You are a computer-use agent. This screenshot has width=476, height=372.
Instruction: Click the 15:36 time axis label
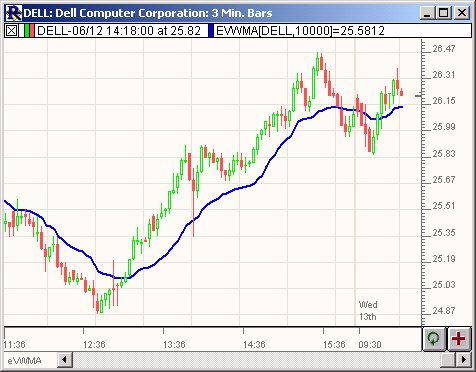click(334, 344)
